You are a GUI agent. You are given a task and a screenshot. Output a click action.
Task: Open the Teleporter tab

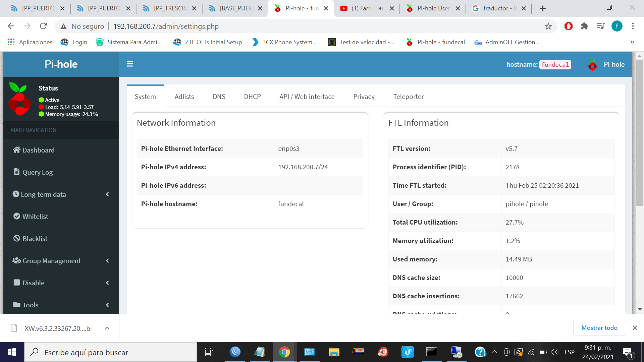[409, 97]
